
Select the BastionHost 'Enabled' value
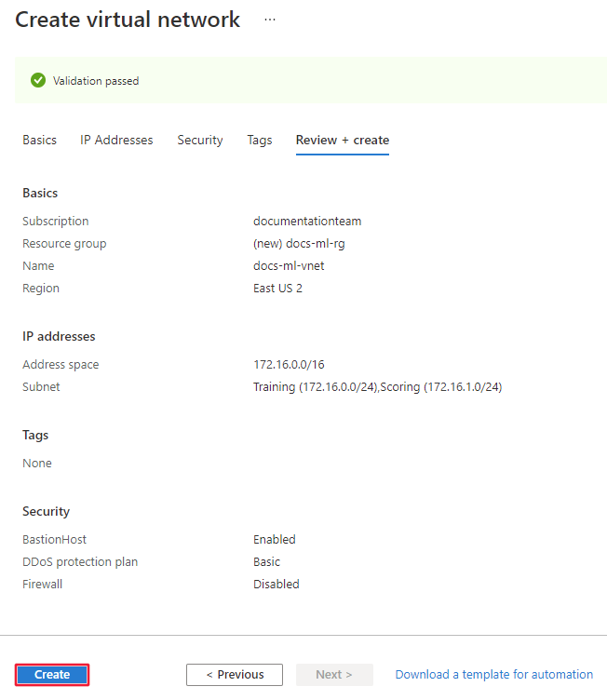(275, 540)
